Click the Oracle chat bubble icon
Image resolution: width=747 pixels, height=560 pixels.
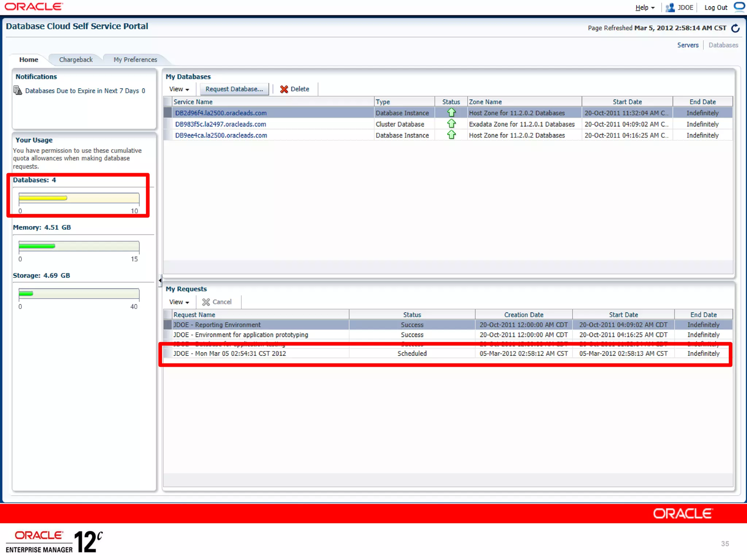[x=739, y=7]
